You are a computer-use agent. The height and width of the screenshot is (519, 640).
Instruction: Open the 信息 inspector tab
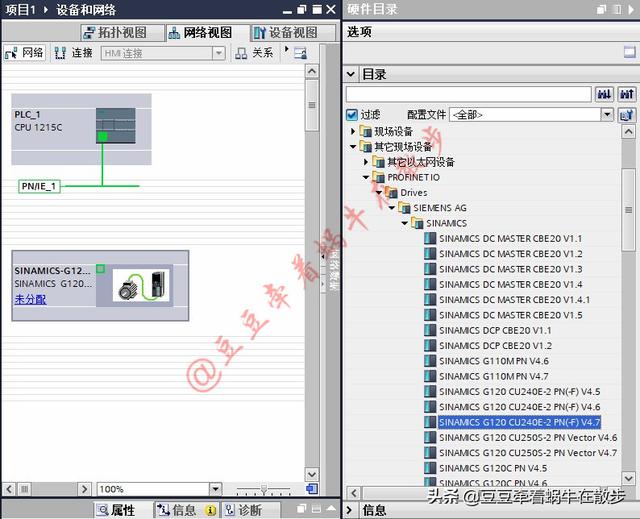point(186,510)
